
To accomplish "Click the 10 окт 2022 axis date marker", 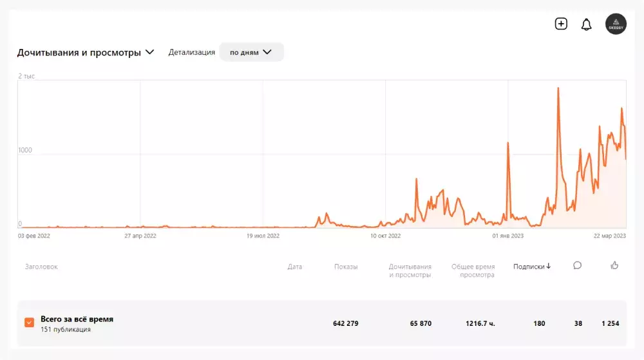I will tap(385, 236).
